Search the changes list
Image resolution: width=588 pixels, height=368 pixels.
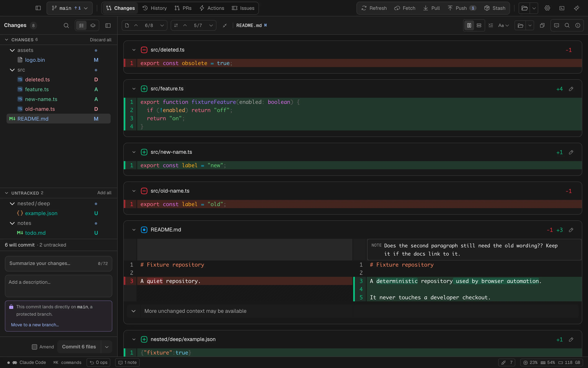pos(66,25)
